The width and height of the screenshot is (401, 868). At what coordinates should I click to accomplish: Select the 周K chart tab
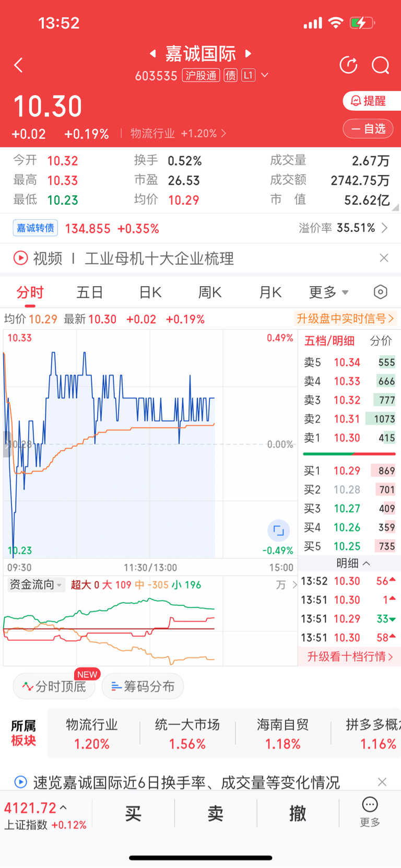point(210,292)
